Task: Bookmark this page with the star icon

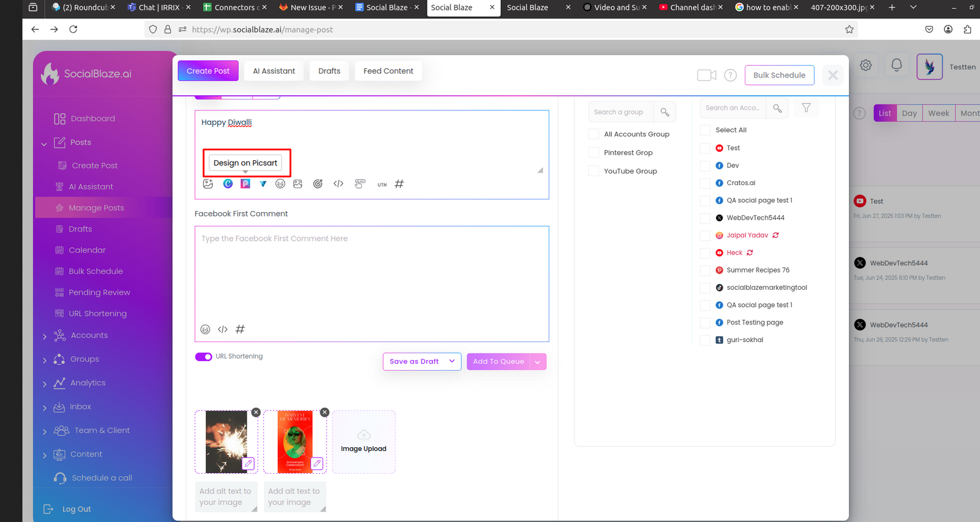Action: click(849, 29)
